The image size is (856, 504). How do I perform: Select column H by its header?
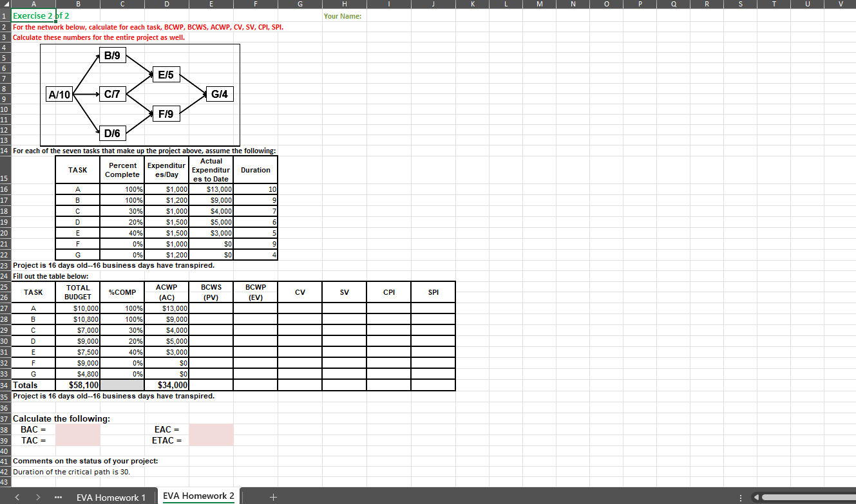click(x=343, y=3)
